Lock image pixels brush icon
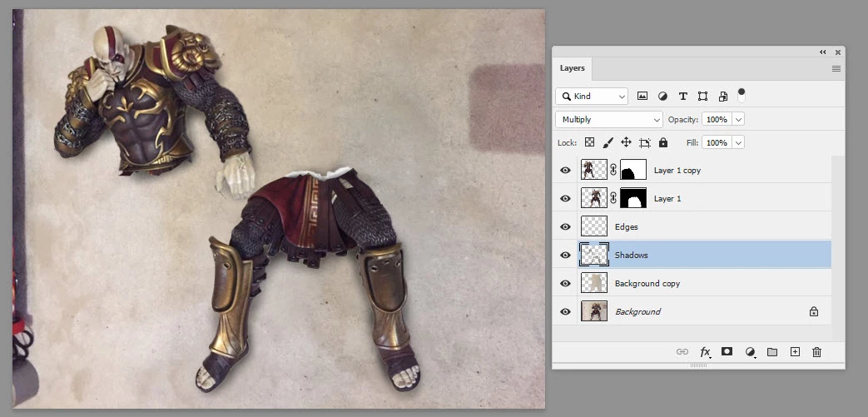868x417 pixels. (x=608, y=142)
